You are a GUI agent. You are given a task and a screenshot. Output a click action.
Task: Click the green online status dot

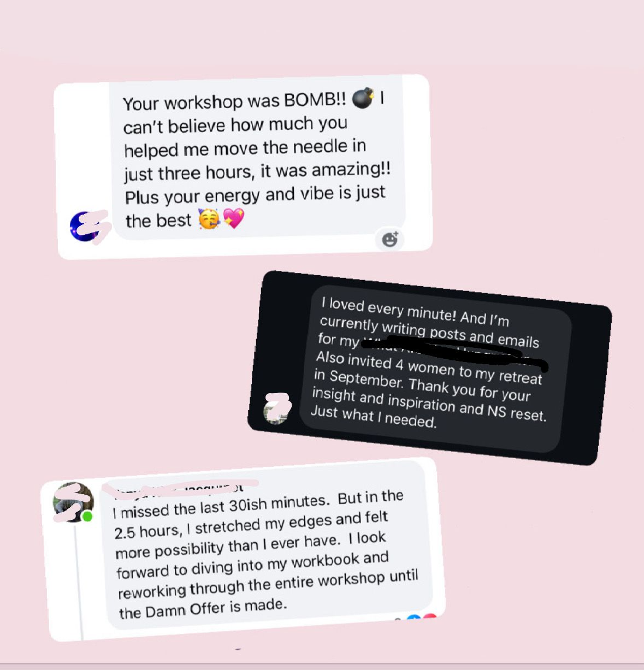(87, 516)
